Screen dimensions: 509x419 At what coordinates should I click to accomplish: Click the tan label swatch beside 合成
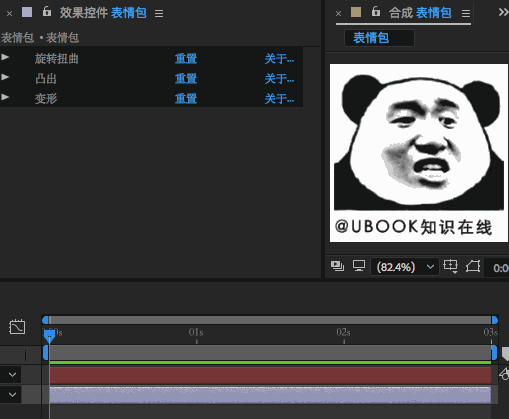[x=356, y=12]
